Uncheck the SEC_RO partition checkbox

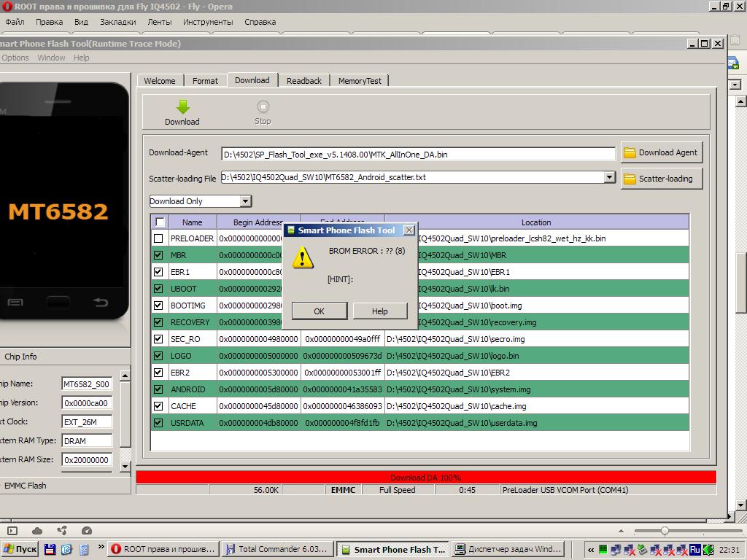[x=158, y=339]
